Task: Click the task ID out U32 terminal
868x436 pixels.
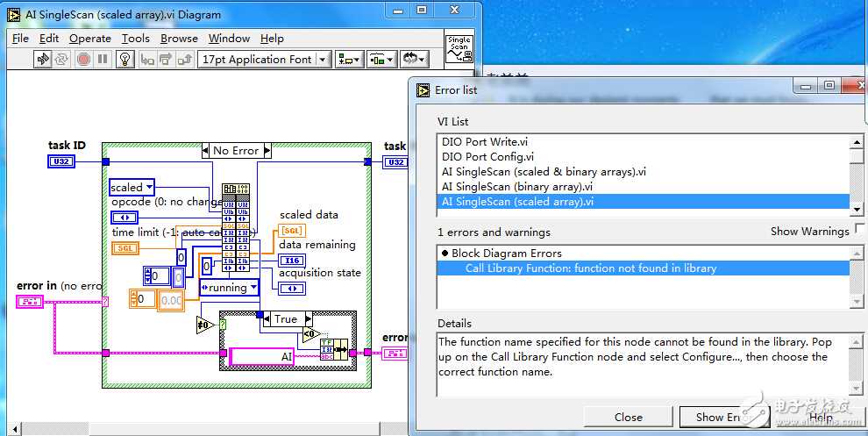Action: click(x=395, y=161)
